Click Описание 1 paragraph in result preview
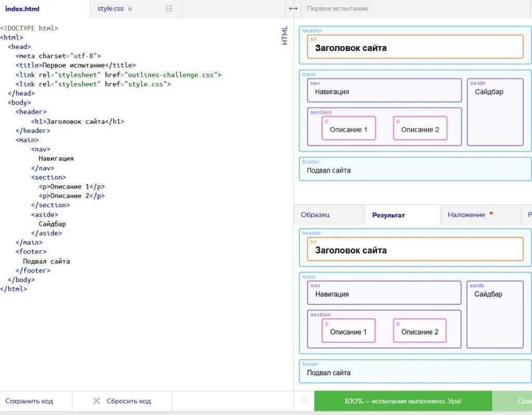532x415 pixels. pyautogui.click(x=349, y=330)
